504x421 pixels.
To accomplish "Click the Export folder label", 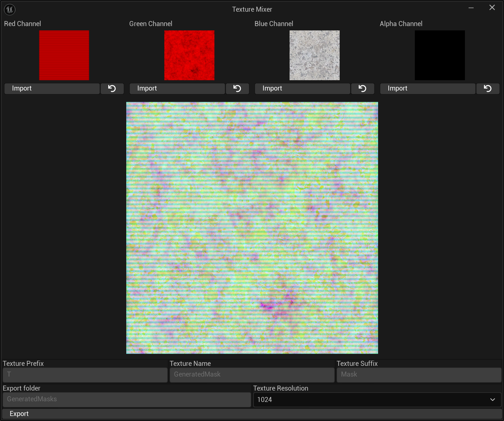I will pos(21,388).
